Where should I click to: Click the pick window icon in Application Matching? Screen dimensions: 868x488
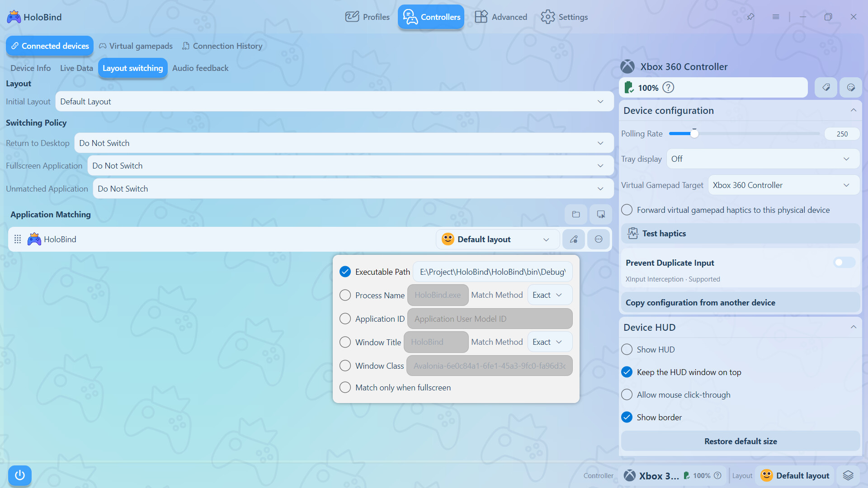[601, 214]
